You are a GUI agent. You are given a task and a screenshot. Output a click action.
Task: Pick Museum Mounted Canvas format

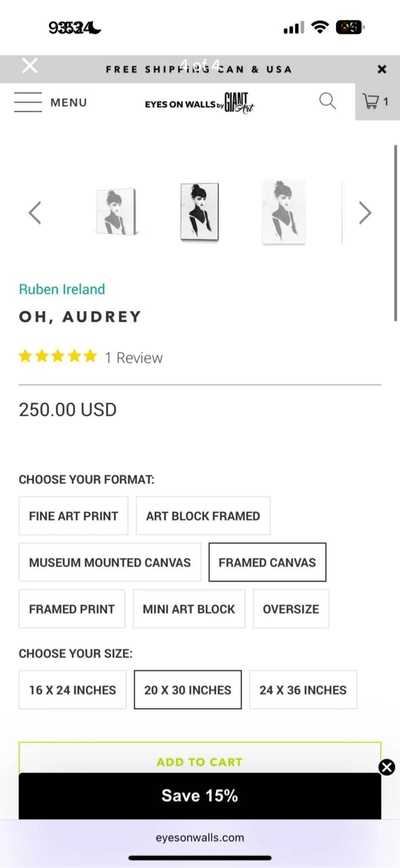click(x=110, y=562)
